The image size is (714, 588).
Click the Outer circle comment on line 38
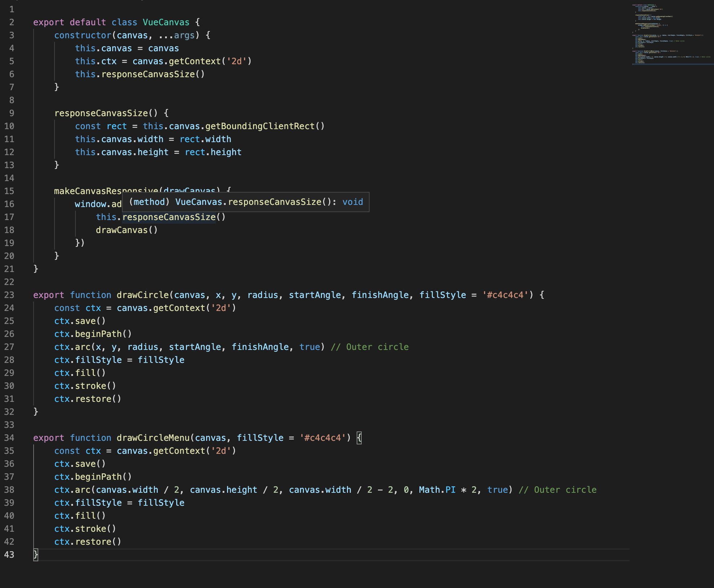point(557,490)
